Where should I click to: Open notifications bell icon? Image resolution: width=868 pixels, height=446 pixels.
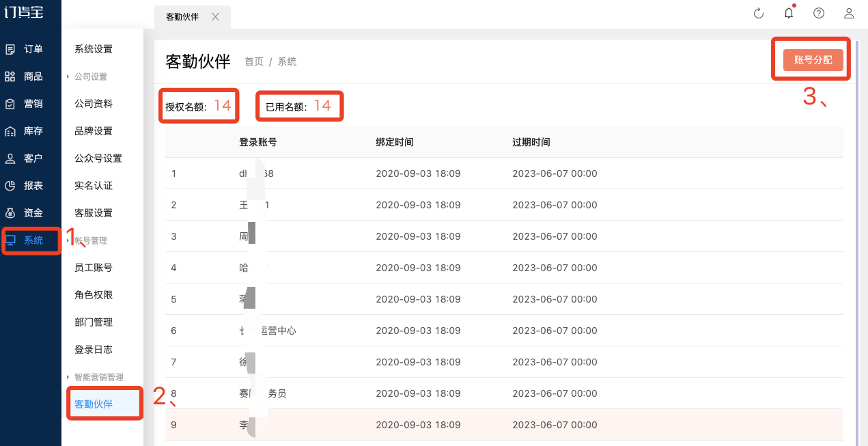[789, 13]
